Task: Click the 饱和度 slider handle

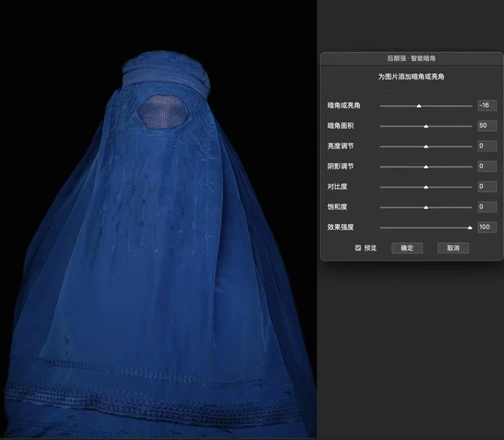Action: click(426, 207)
